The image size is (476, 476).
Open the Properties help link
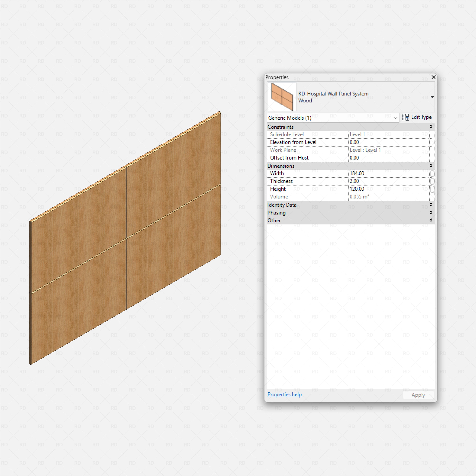pos(284,394)
